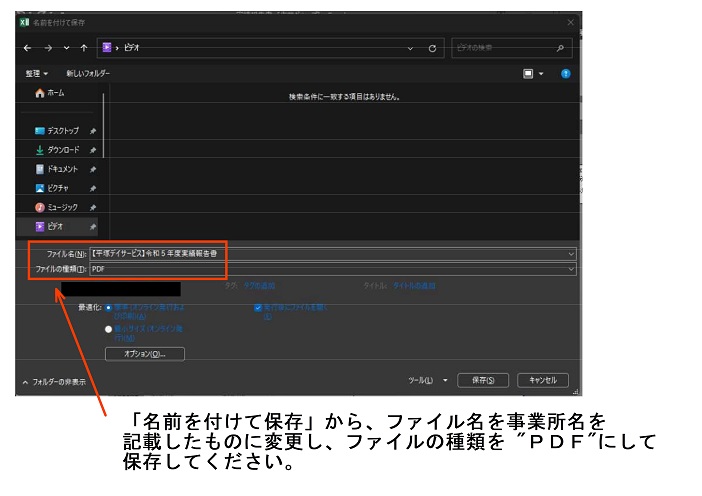Change the view layout icon

click(x=528, y=74)
